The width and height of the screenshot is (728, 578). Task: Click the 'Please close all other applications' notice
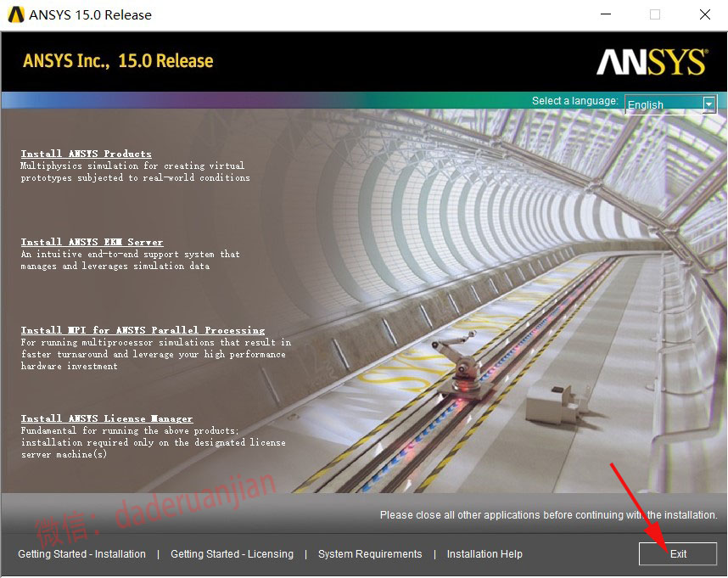(548, 515)
